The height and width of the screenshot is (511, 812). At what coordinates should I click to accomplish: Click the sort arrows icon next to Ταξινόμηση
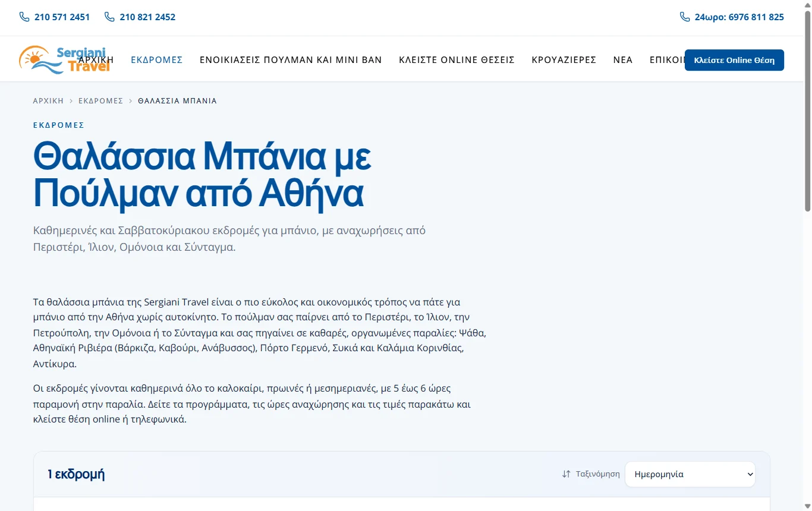click(566, 474)
